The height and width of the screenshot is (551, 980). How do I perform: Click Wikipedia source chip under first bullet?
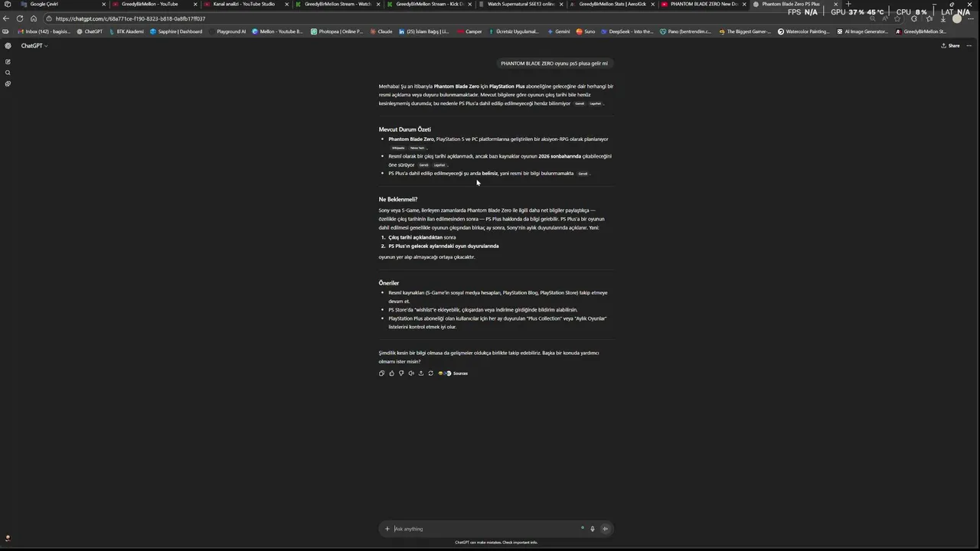click(398, 148)
